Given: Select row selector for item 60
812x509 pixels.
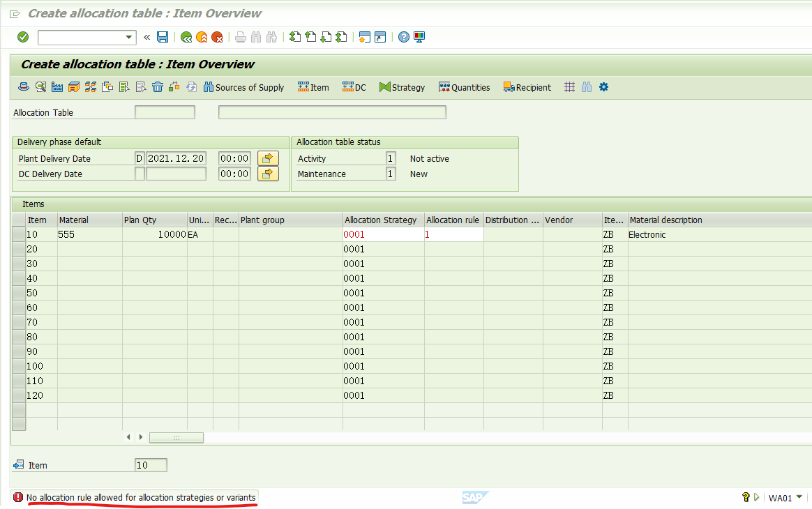Looking at the screenshot, I should [19, 307].
